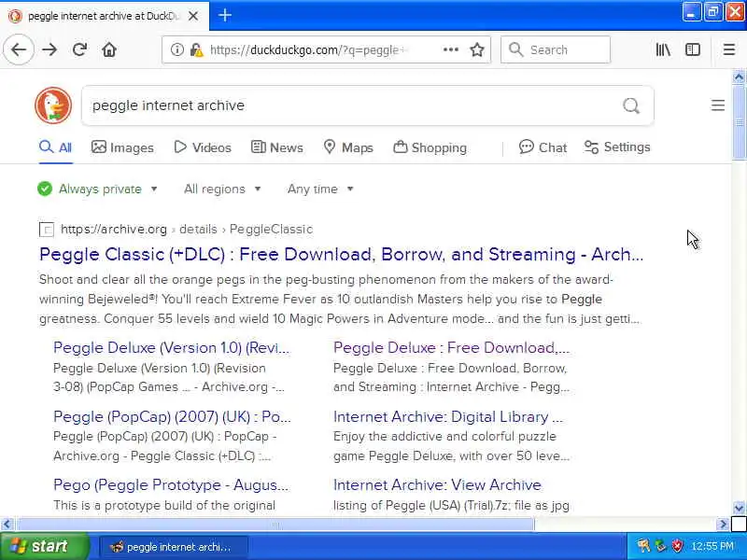Click the 12:55 PM taskbar clock
Viewport: 747px width, 560px height.
pos(712,546)
